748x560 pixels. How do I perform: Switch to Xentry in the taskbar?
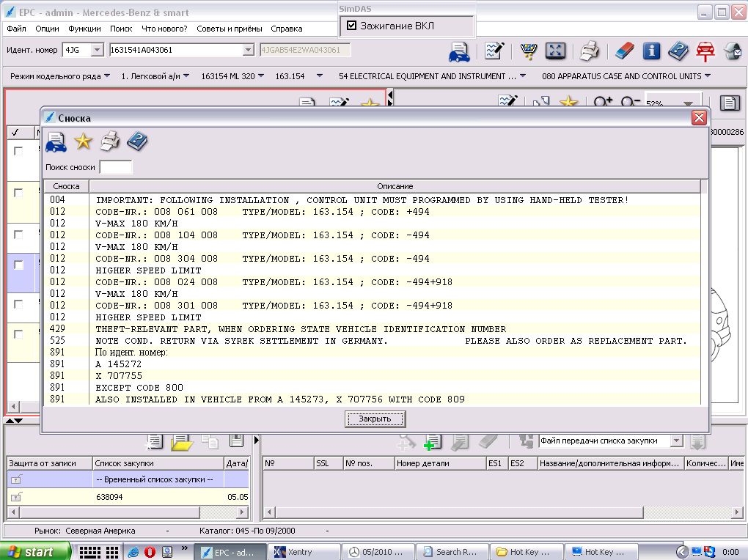coord(304,552)
